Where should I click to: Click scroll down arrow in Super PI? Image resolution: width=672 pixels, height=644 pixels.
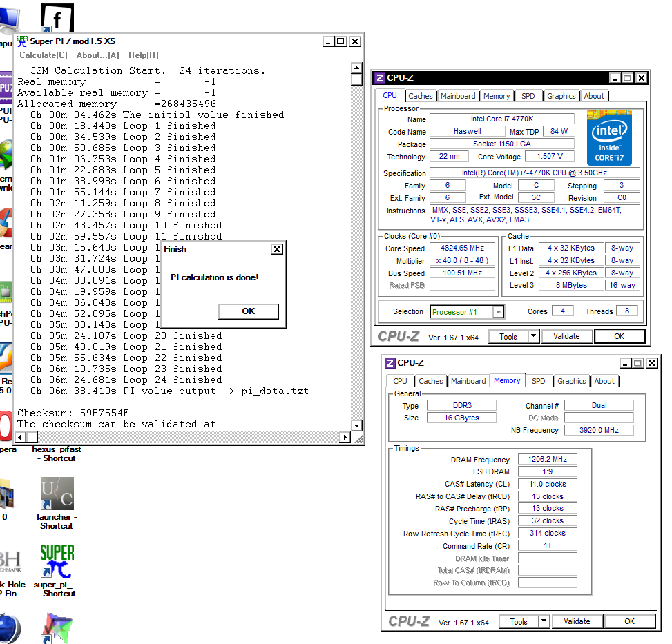[x=356, y=425]
